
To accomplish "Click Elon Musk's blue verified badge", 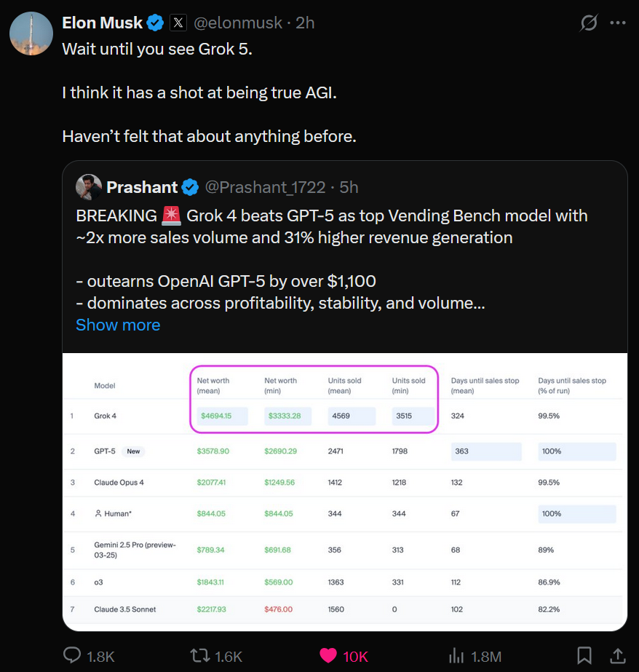I will 155,23.
